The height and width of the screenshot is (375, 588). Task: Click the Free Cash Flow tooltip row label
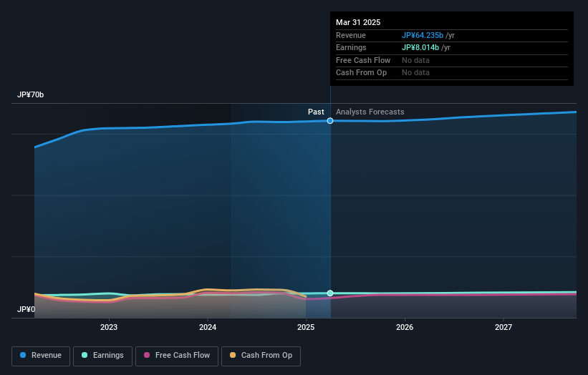pyautogui.click(x=363, y=60)
